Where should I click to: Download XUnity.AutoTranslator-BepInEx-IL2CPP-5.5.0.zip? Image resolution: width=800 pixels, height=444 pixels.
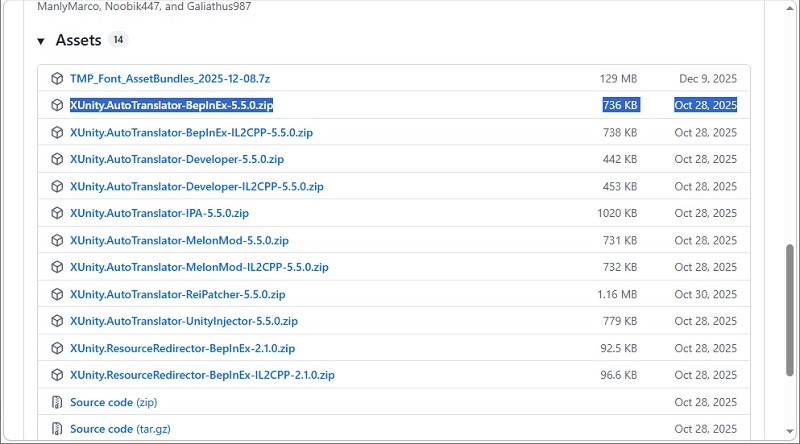point(191,132)
